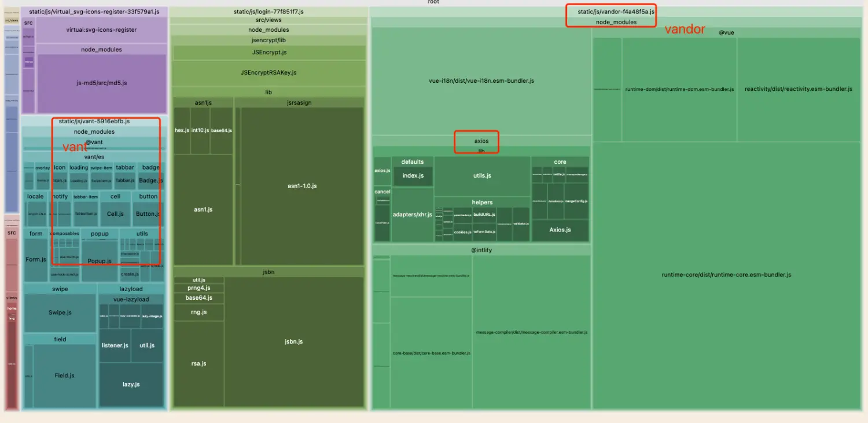The width and height of the screenshot is (868, 423).
Task: Select the message-compiler.esm-bundler.js block
Action: coord(531,333)
